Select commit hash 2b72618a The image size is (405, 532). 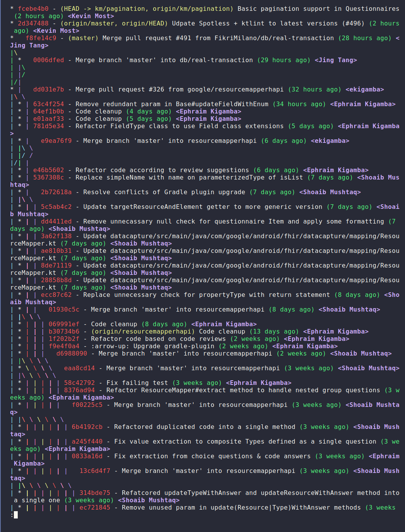(56, 192)
